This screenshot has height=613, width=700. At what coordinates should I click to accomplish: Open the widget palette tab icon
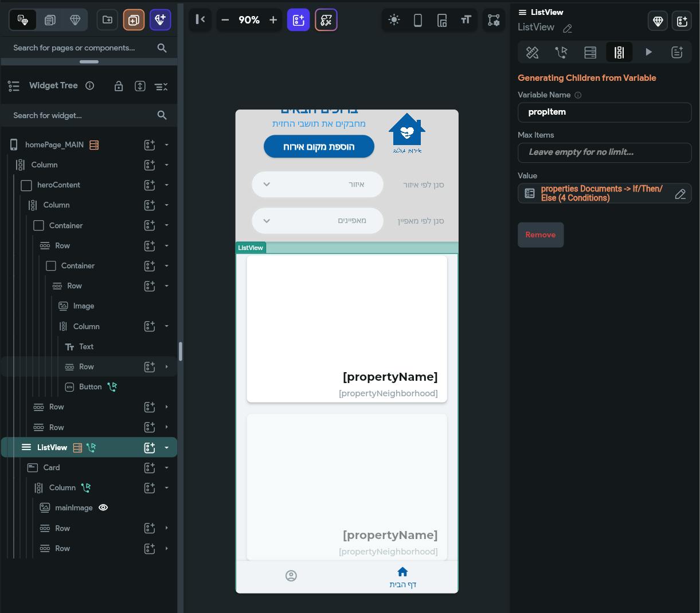pyautogui.click(x=23, y=20)
